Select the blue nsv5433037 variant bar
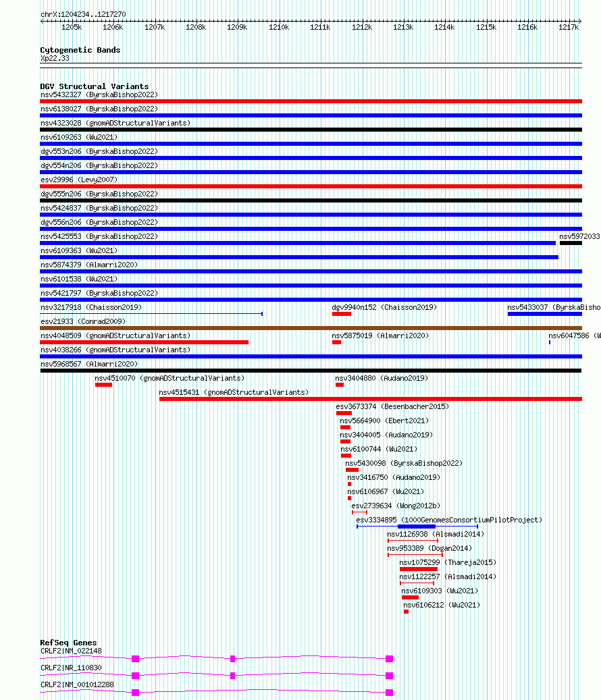Screen dimensions: 601x700 (545, 315)
